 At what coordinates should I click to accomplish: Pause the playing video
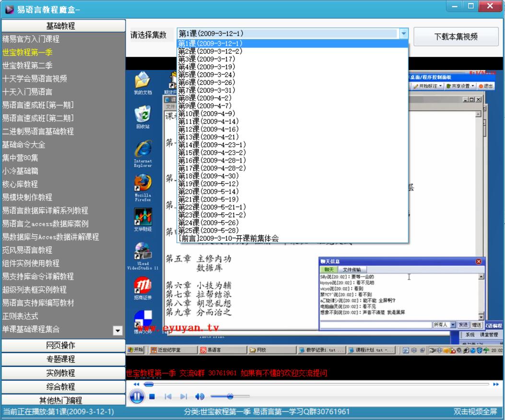tap(137, 397)
